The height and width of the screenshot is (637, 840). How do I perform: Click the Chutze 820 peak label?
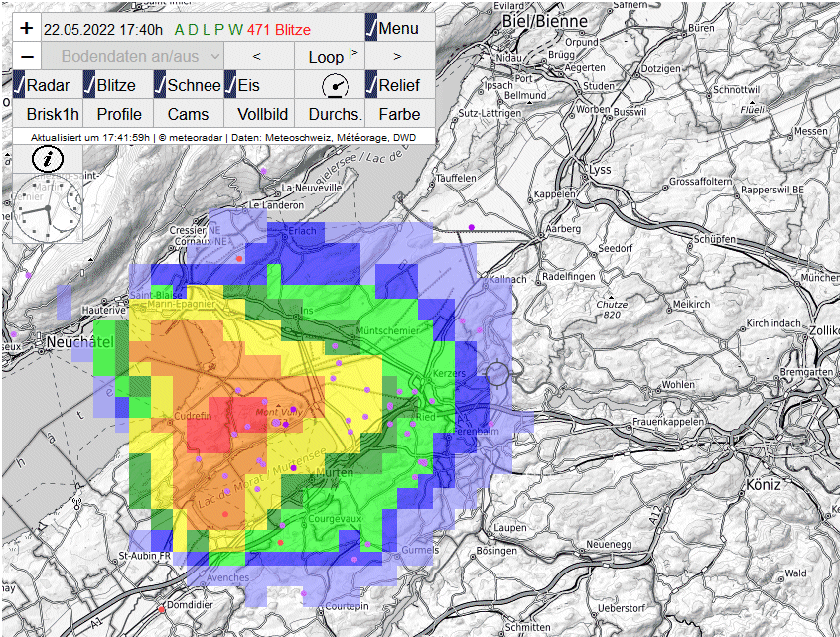[x=612, y=309]
